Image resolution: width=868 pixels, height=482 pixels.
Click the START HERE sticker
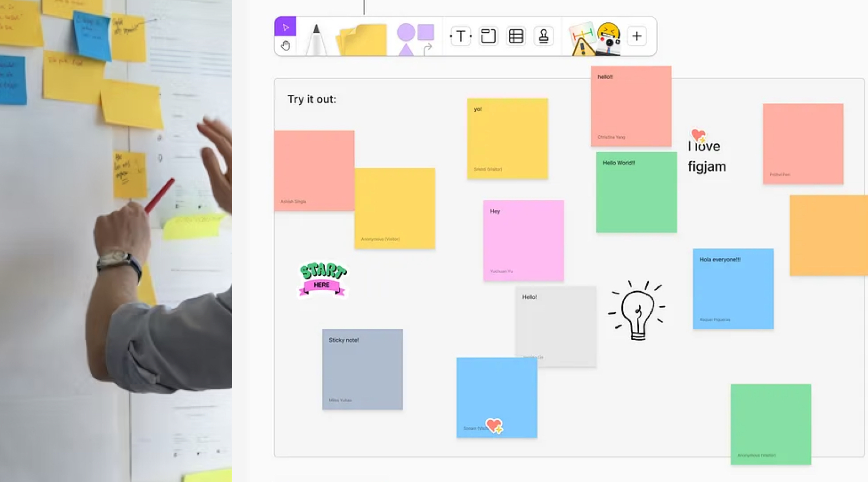coord(322,279)
